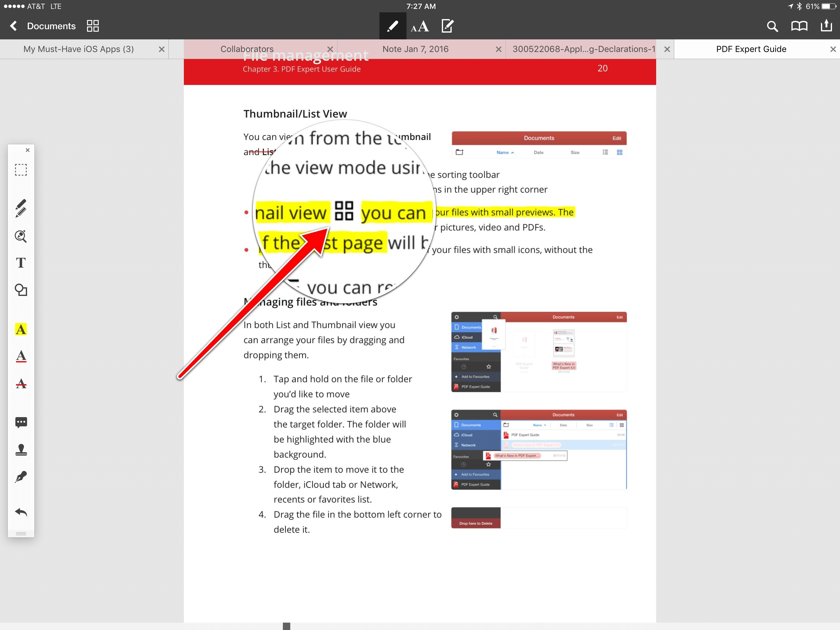
Task: Tap the Documents screenshot with sorting toolbar
Action: point(539,144)
